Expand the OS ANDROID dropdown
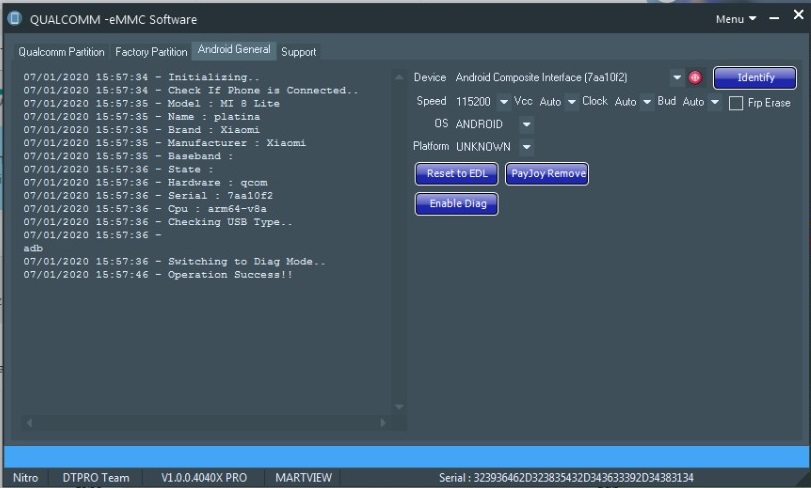Screen dimensions: 811x488 click(x=526, y=125)
